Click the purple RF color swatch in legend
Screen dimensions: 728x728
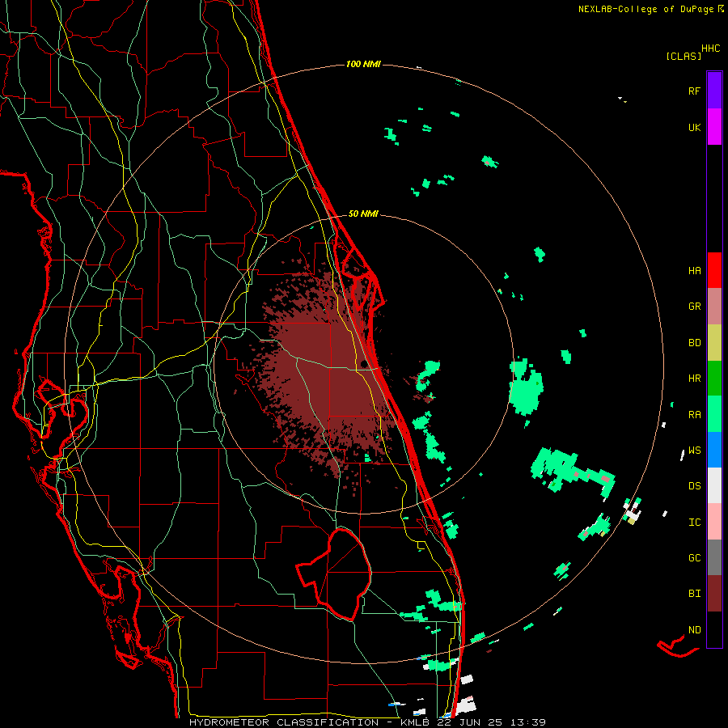click(x=714, y=91)
